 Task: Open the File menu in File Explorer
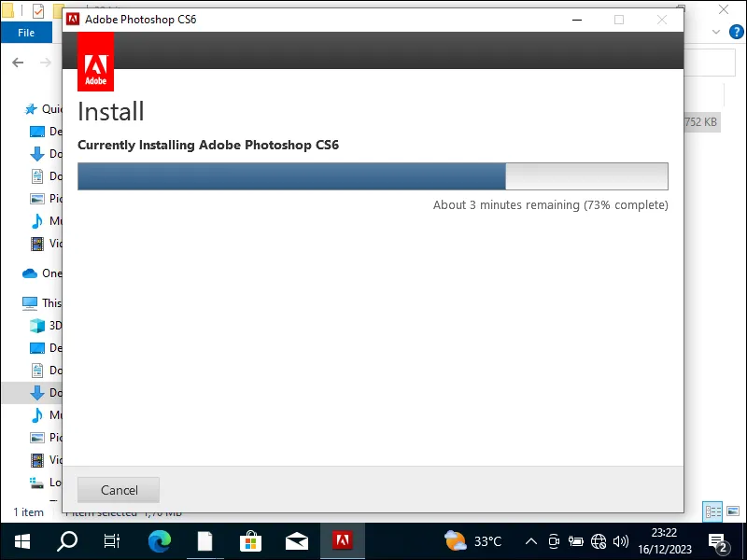[x=26, y=32]
